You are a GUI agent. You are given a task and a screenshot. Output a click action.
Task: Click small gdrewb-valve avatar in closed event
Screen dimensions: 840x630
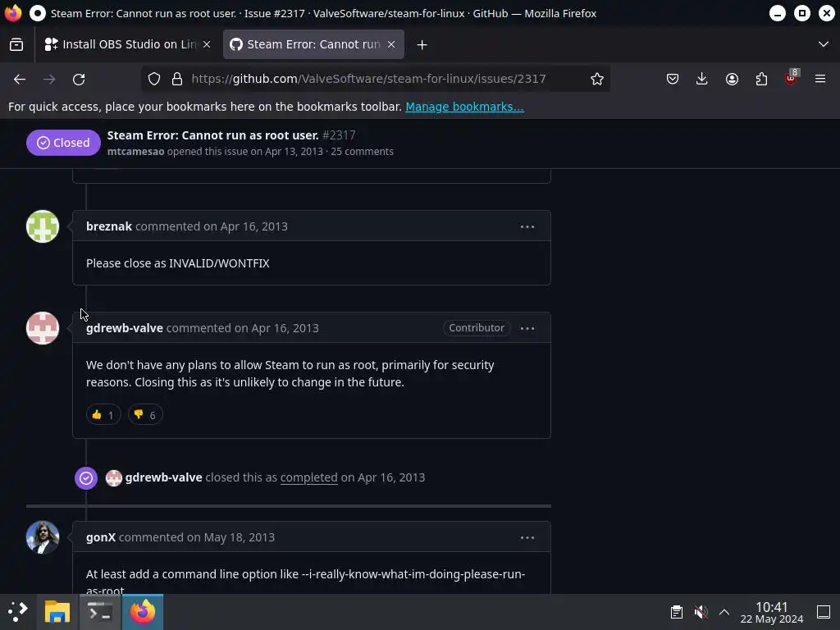pyautogui.click(x=113, y=478)
